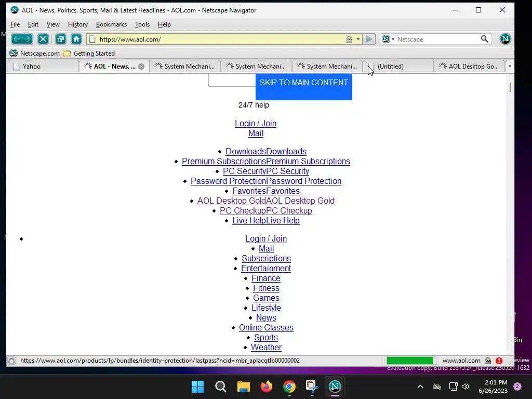
Task: Click the upper Login / Join link
Action: [256, 124]
